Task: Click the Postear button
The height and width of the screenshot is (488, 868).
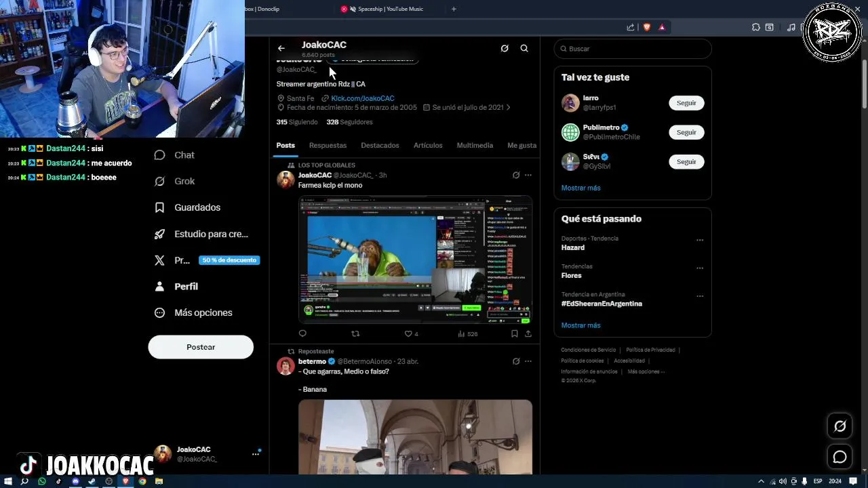Action: [x=201, y=347]
